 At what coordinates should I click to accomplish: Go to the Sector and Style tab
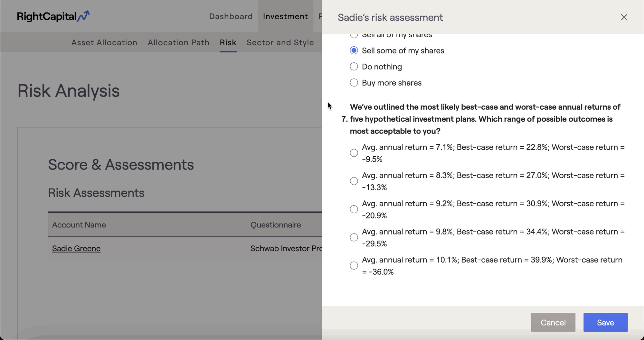point(280,42)
